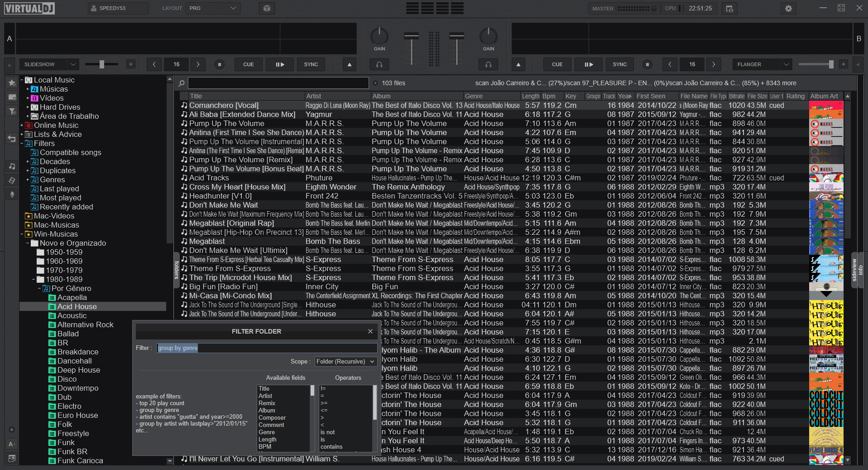This screenshot has width=868, height=470.
Task: Click the add filter folder funnel icon
Action: 12,111
